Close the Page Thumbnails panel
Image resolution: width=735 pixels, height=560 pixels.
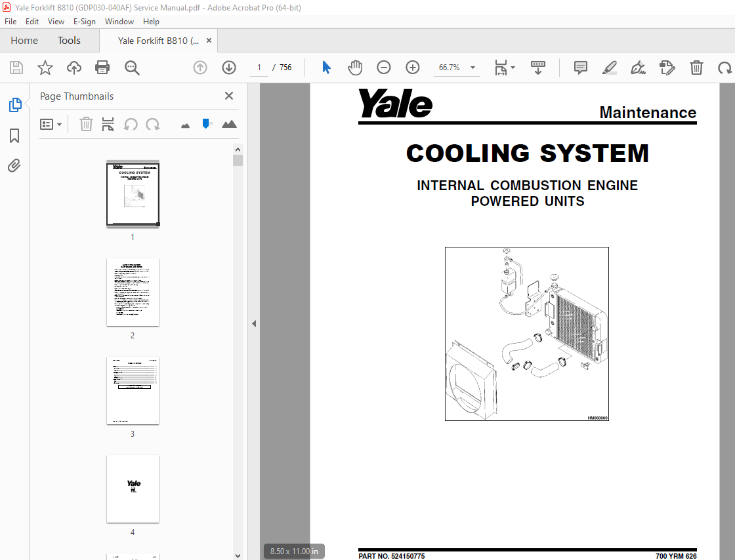coord(229,96)
